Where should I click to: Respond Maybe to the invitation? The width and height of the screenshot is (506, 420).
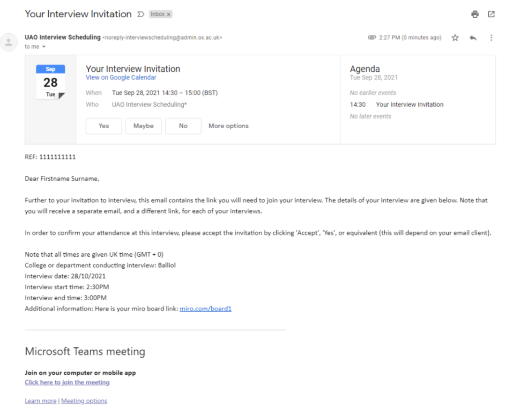tap(143, 126)
